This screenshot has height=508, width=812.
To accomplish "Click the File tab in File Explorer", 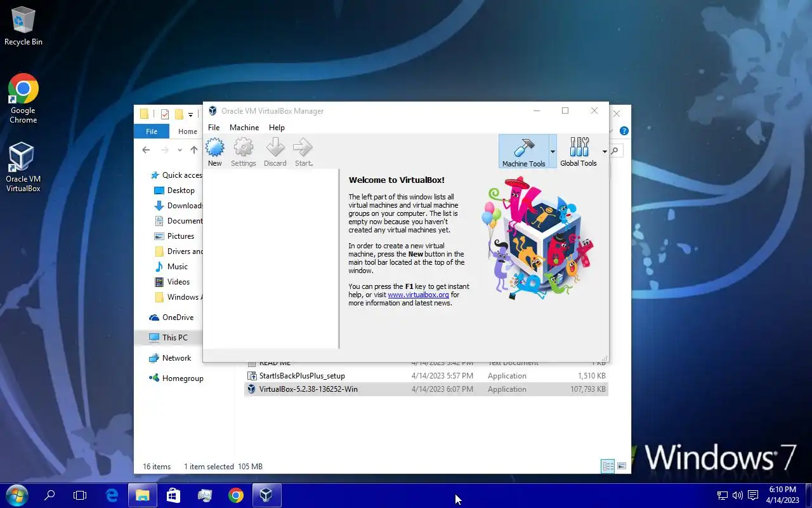I will click(152, 131).
